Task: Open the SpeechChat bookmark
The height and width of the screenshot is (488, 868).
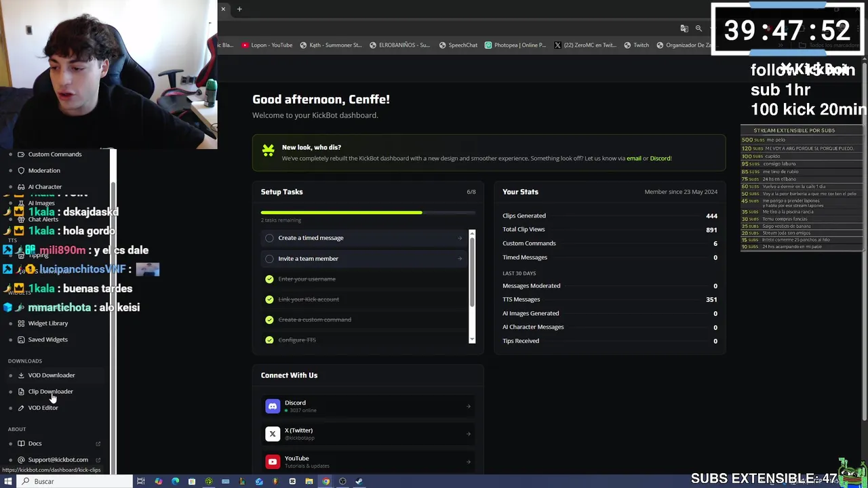Action: click(x=458, y=45)
